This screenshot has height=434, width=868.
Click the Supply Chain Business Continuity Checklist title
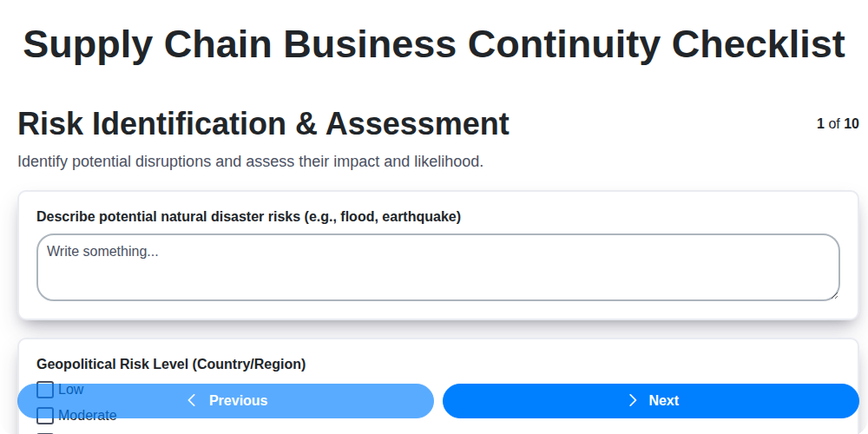pyautogui.click(x=434, y=43)
